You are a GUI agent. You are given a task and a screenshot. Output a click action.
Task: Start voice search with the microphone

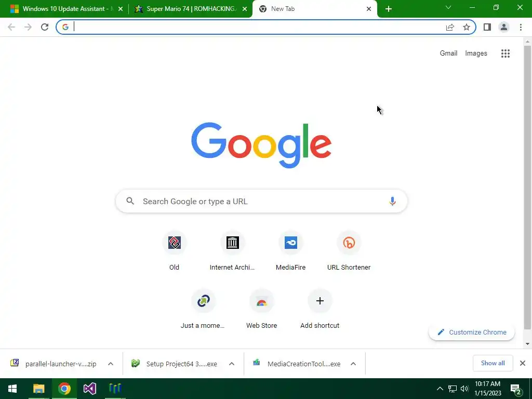point(392,201)
